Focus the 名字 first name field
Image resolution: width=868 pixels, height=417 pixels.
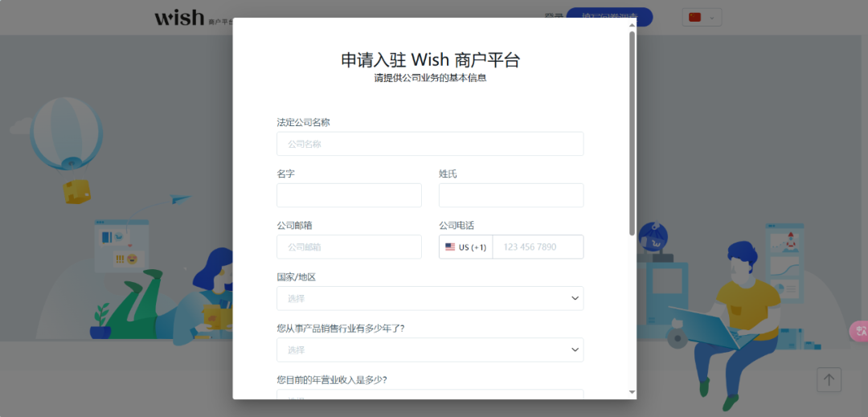point(350,195)
